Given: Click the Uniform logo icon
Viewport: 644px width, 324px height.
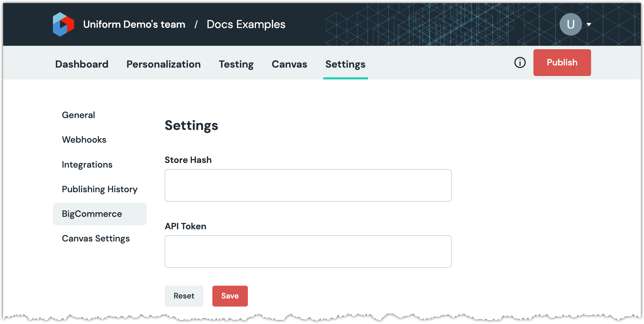Looking at the screenshot, I should (x=64, y=24).
